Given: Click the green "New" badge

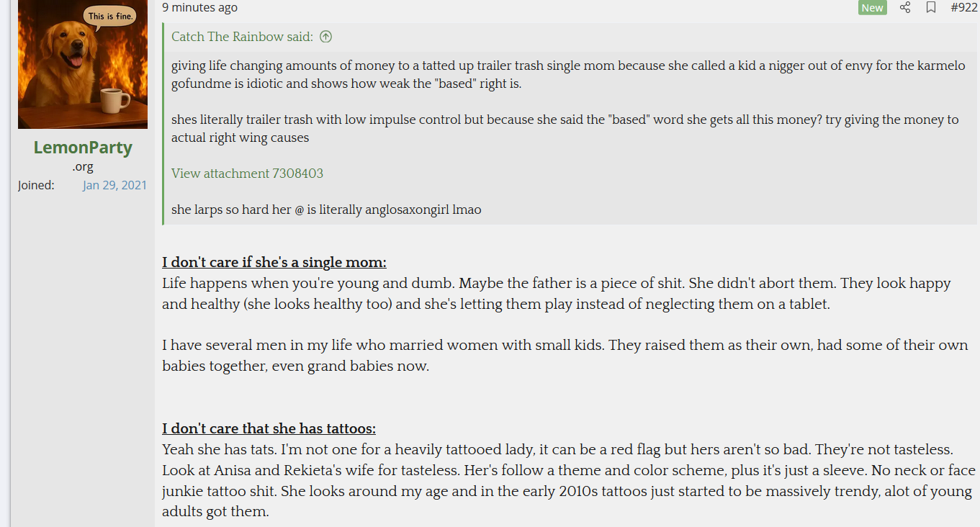Looking at the screenshot, I should (x=872, y=7).
